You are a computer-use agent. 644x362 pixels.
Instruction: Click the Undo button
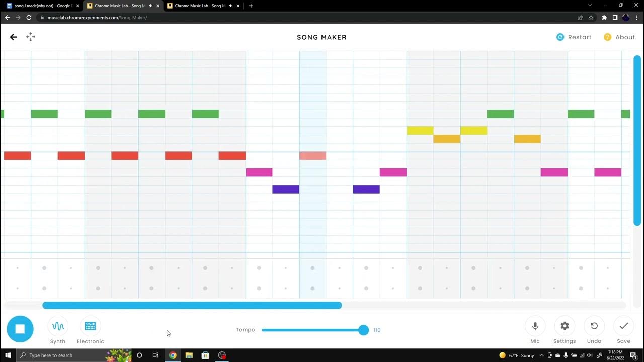pyautogui.click(x=594, y=331)
